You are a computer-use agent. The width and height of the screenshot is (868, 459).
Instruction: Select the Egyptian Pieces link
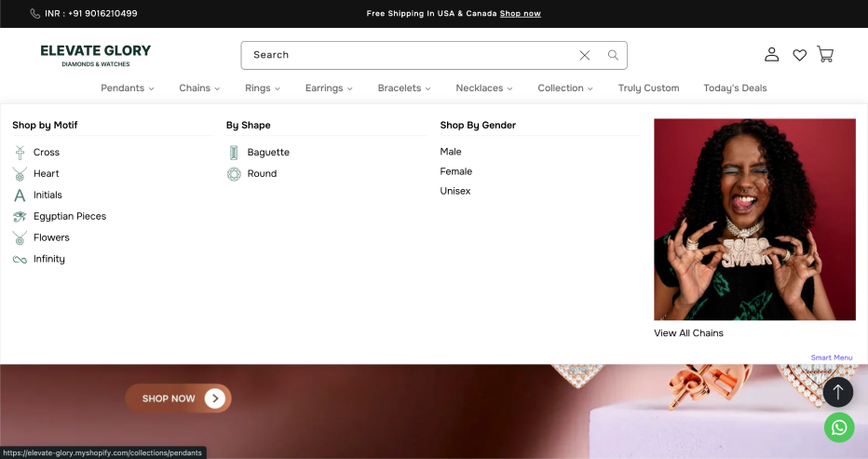tap(70, 217)
